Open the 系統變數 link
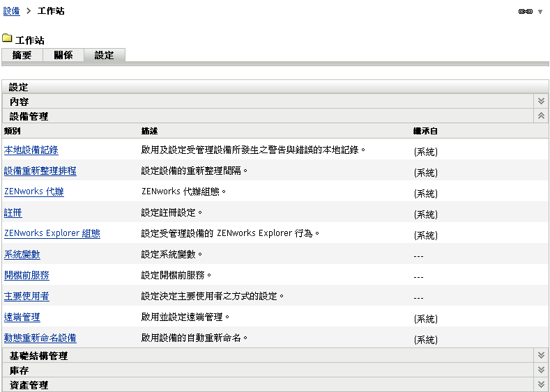The height and width of the screenshot is (392, 550). tap(22, 254)
